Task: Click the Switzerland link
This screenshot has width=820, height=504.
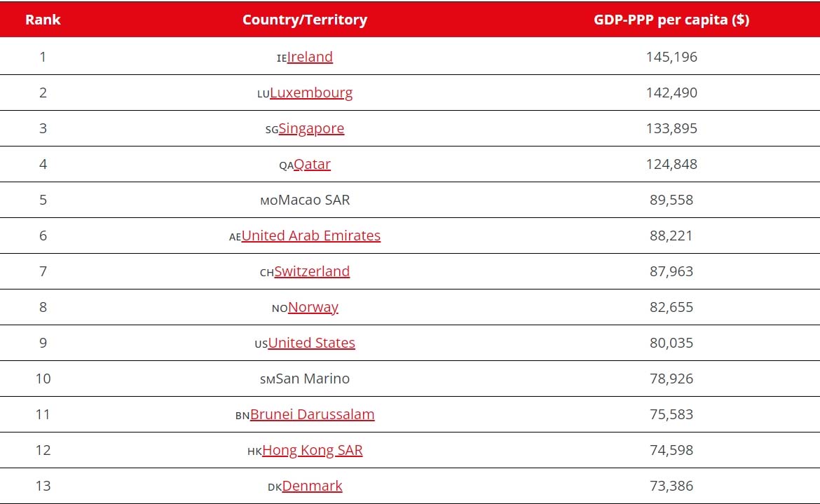Action: 312,271
